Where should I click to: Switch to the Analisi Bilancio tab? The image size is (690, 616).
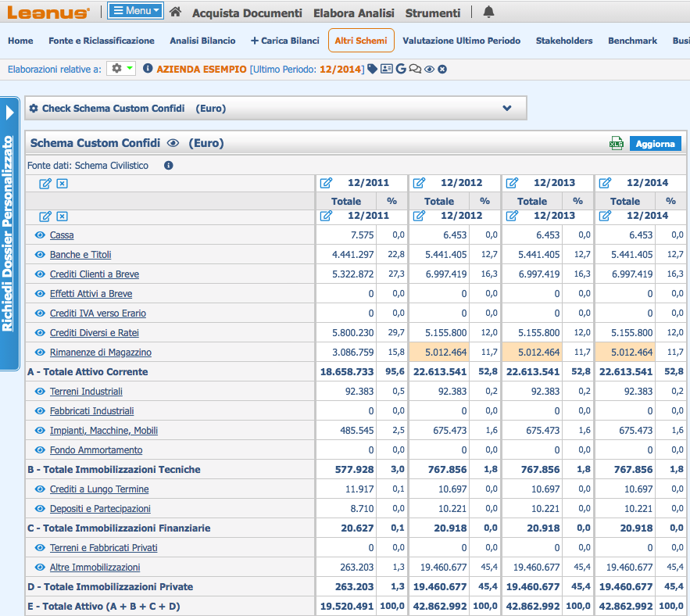(202, 41)
